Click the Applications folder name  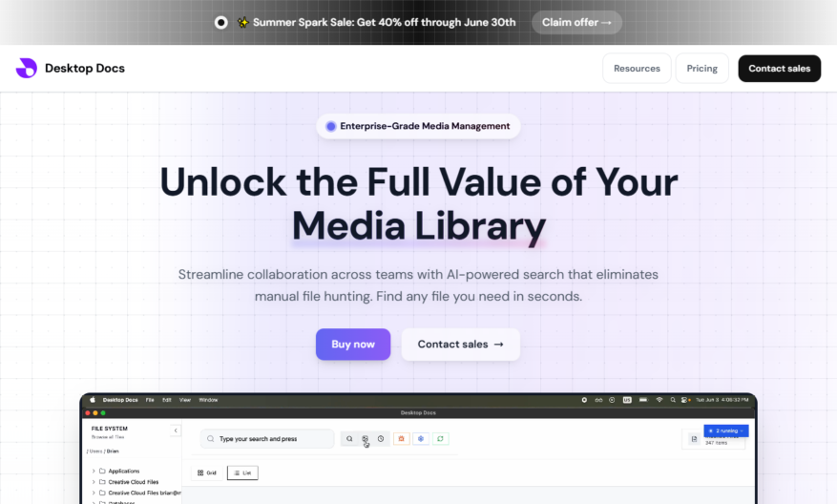[x=124, y=471]
